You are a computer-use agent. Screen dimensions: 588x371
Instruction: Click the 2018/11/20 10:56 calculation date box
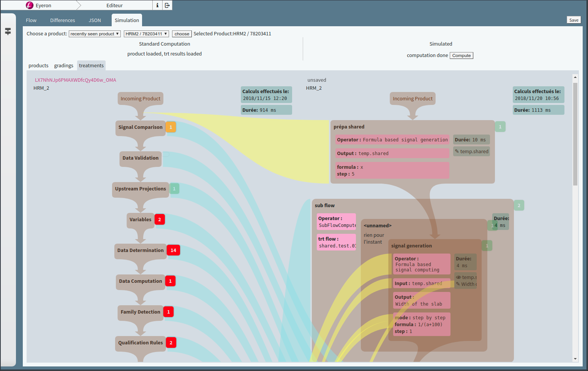538,95
